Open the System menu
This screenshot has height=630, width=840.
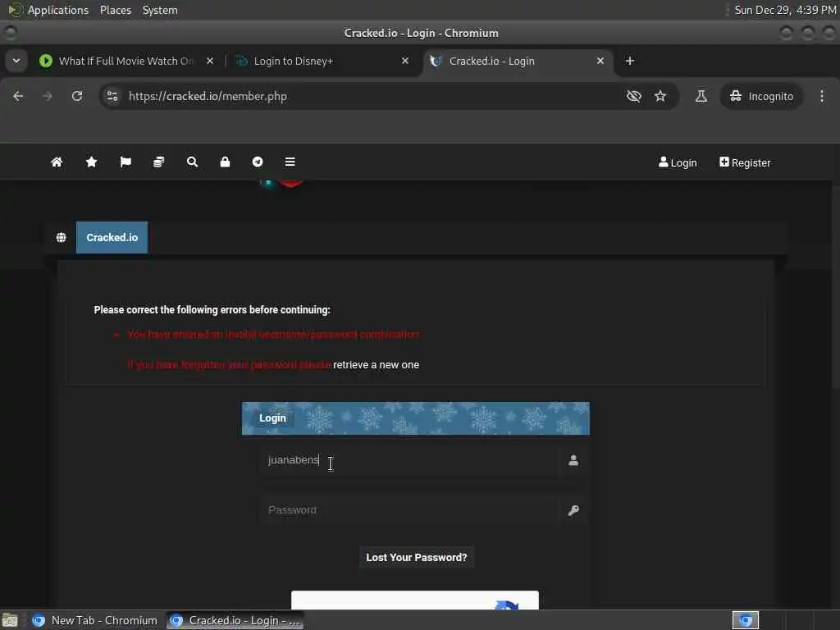[x=160, y=10]
